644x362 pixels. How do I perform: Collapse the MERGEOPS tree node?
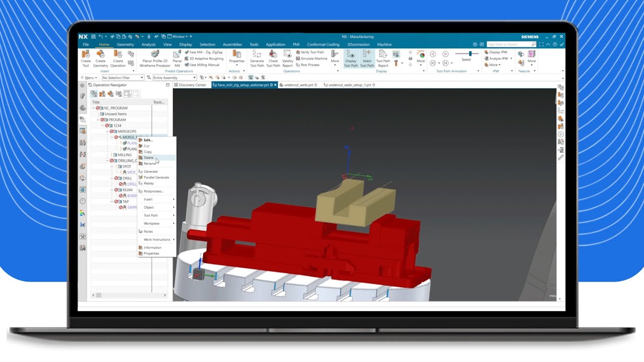coord(107,132)
